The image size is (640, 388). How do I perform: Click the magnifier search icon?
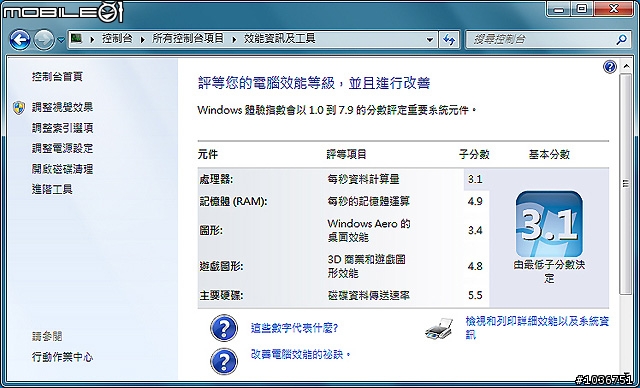pyautogui.click(x=621, y=40)
